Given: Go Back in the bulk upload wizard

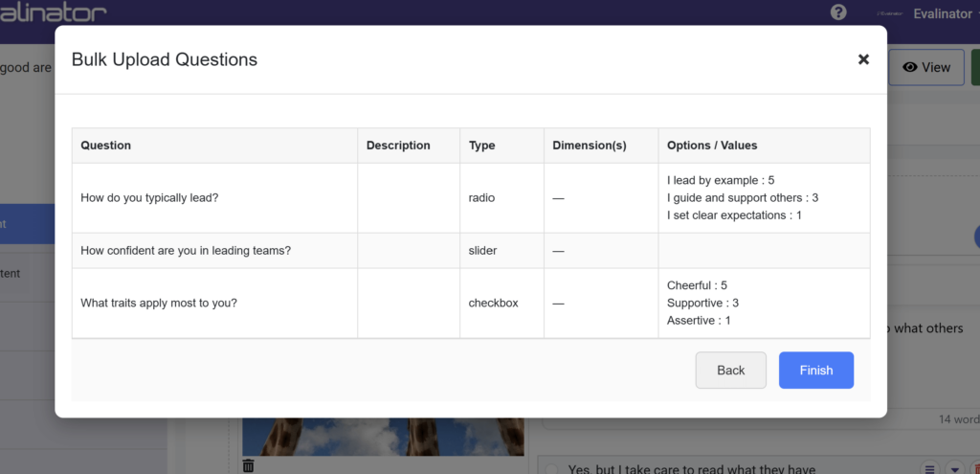Looking at the screenshot, I should [730, 371].
